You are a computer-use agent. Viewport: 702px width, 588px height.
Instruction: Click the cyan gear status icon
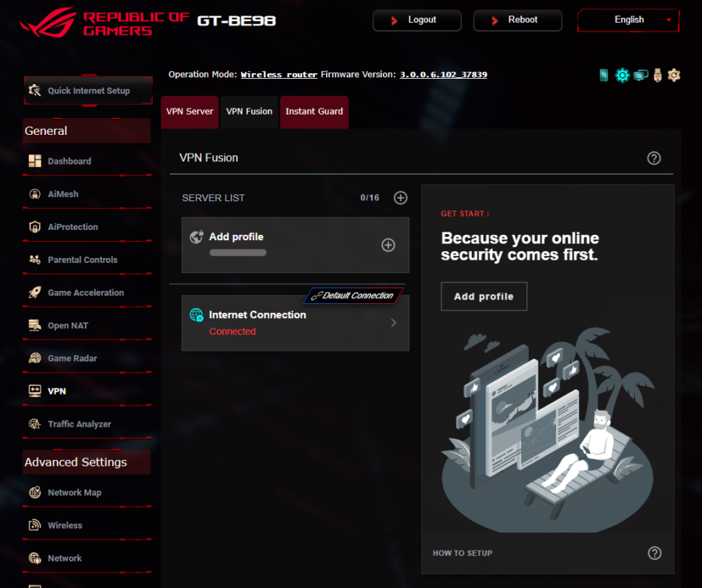(x=622, y=75)
